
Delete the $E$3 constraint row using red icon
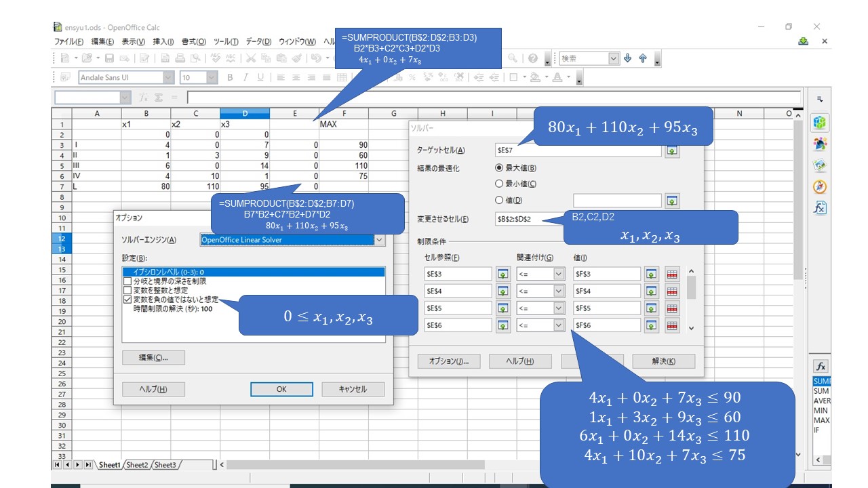[671, 274]
